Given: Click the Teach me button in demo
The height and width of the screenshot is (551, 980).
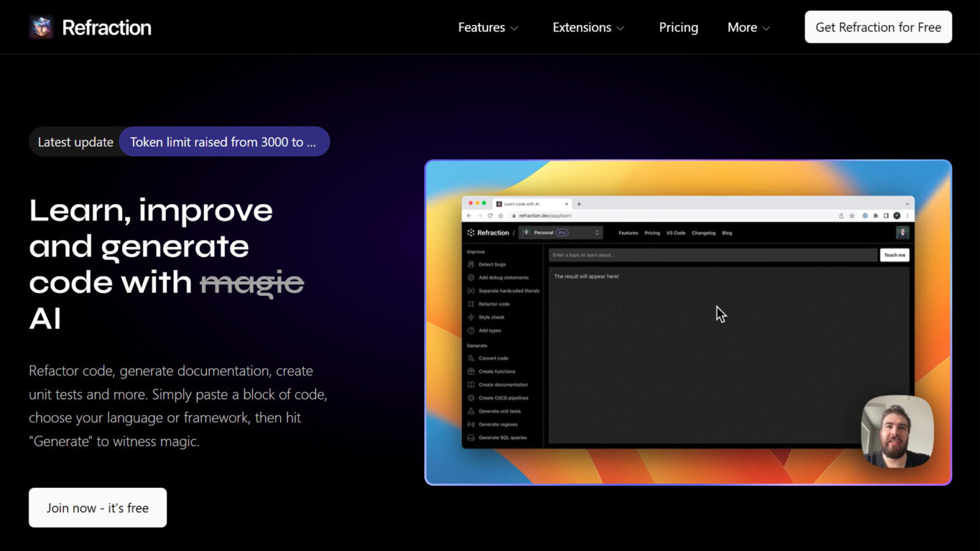Looking at the screenshot, I should [894, 255].
